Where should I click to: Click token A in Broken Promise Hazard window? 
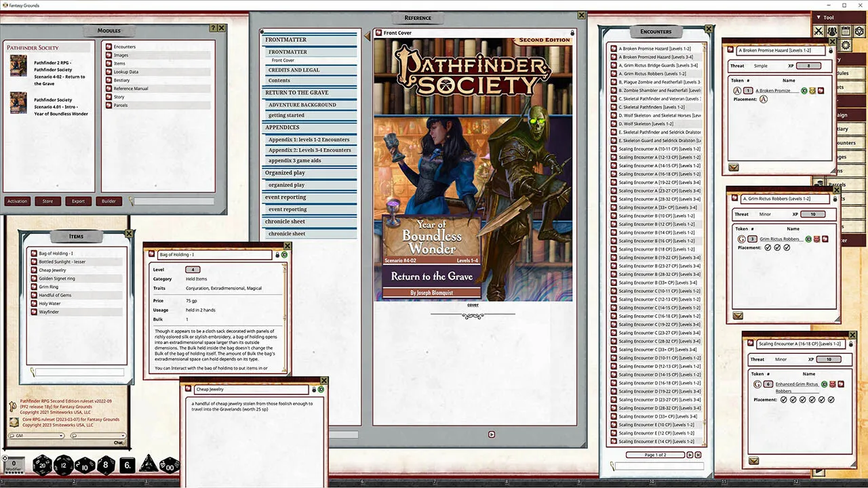pos(737,90)
